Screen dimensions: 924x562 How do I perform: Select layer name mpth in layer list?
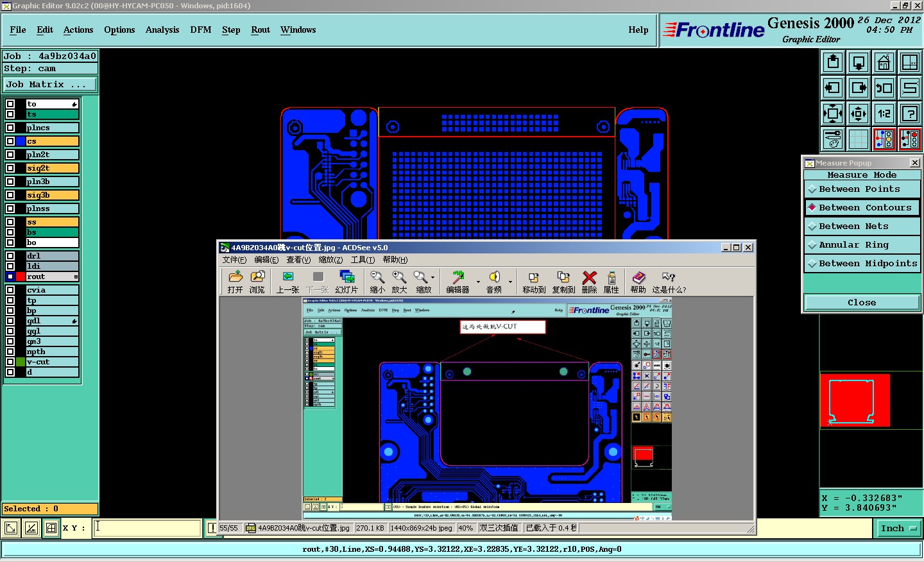(x=52, y=352)
